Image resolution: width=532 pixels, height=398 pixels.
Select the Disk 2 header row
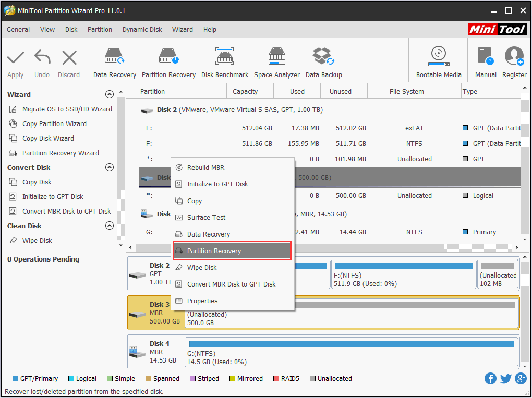pyautogui.click(x=330, y=110)
